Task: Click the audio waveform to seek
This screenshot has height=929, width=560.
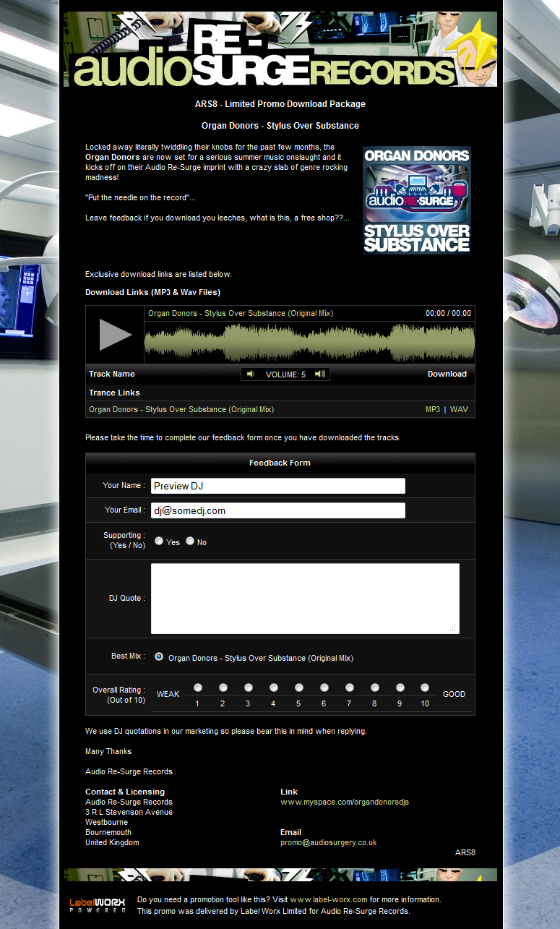Action: pos(310,343)
